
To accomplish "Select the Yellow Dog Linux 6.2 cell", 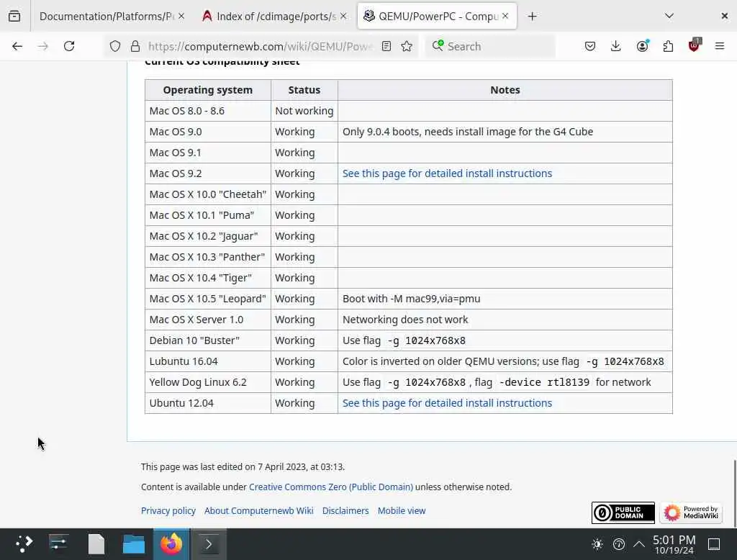I will tap(208, 382).
